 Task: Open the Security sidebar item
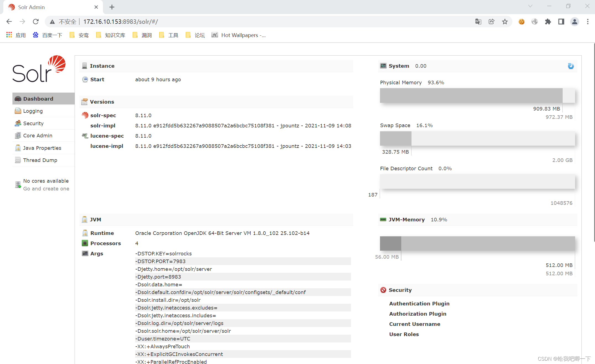[33, 123]
